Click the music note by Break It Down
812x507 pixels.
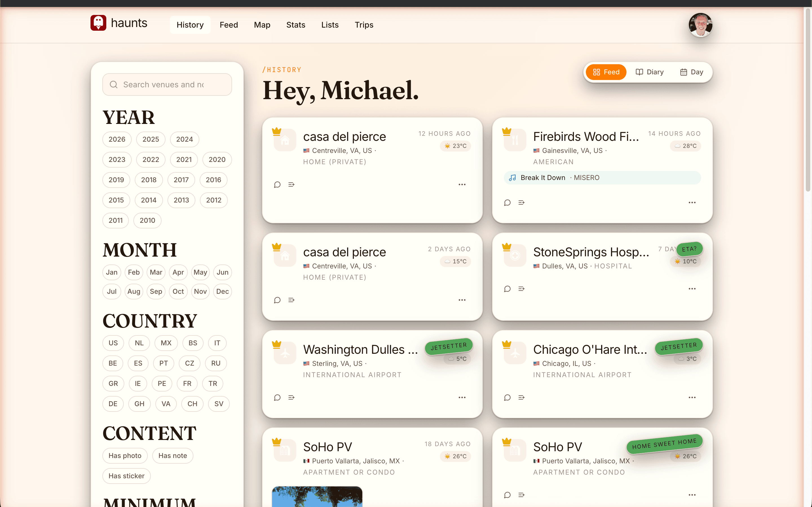point(512,177)
